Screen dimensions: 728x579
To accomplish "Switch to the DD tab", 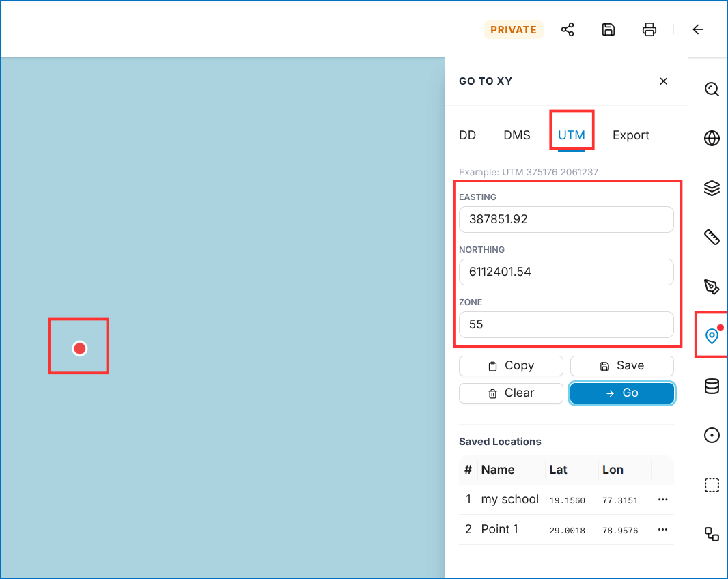I will click(467, 135).
